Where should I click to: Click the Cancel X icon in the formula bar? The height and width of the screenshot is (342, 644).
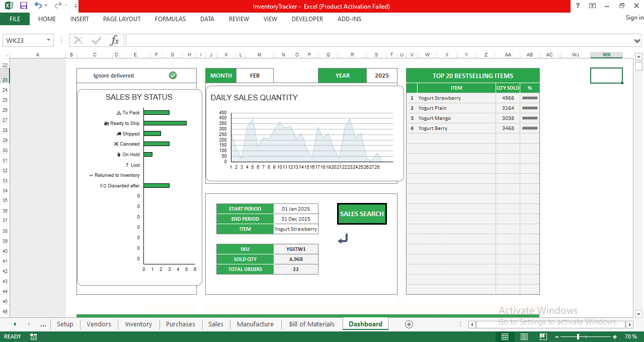coord(78,40)
